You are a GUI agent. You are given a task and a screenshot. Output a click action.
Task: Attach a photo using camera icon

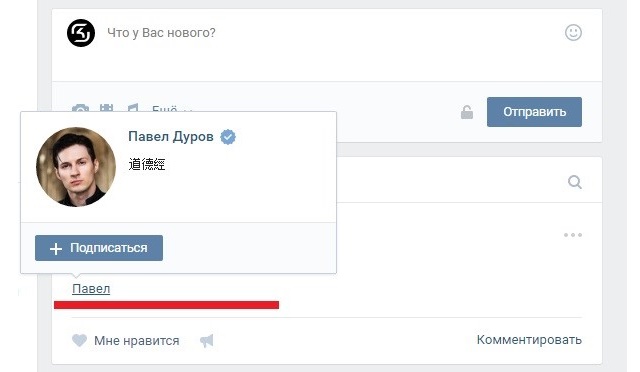point(80,108)
